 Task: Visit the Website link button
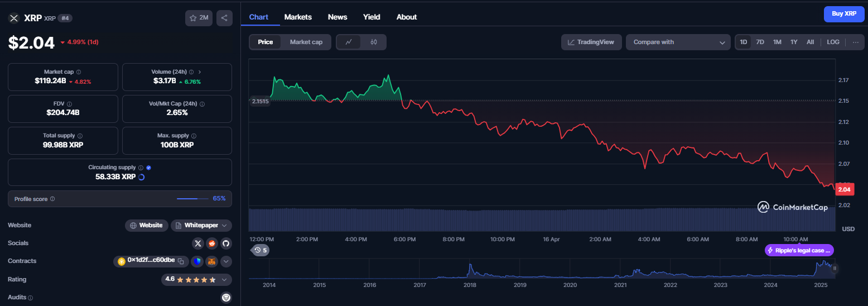[x=146, y=226]
